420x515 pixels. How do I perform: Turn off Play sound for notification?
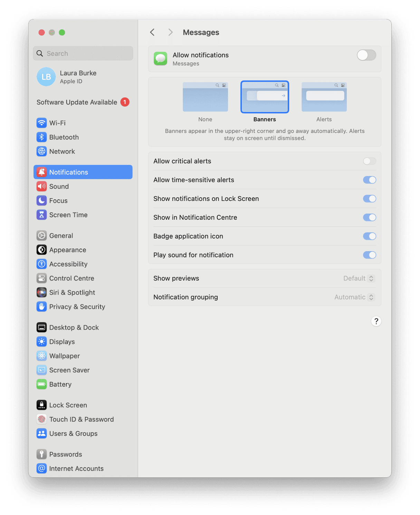coord(369,255)
